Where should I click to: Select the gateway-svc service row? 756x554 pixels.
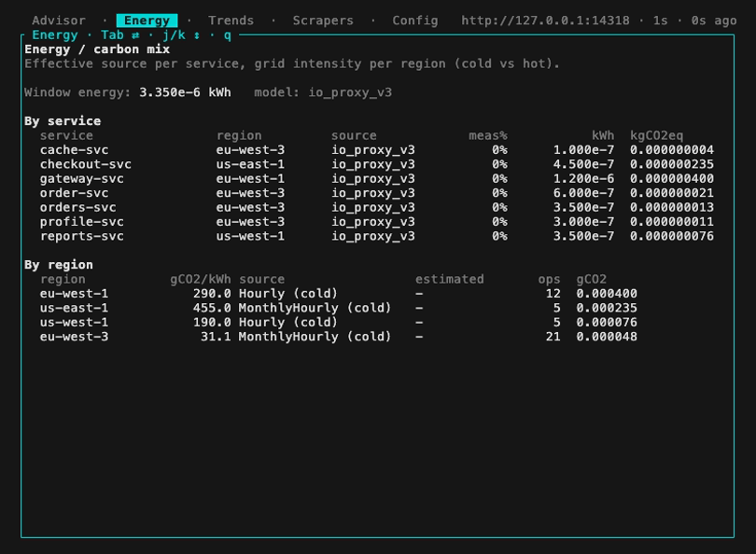pyautogui.click(x=376, y=179)
